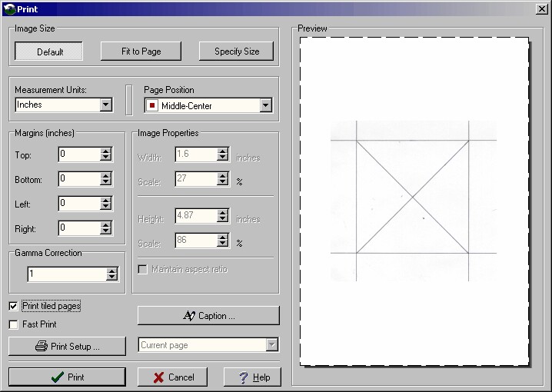Toggle Maintain aspect ratio checkbox
552x392 pixels.
tap(142, 270)
